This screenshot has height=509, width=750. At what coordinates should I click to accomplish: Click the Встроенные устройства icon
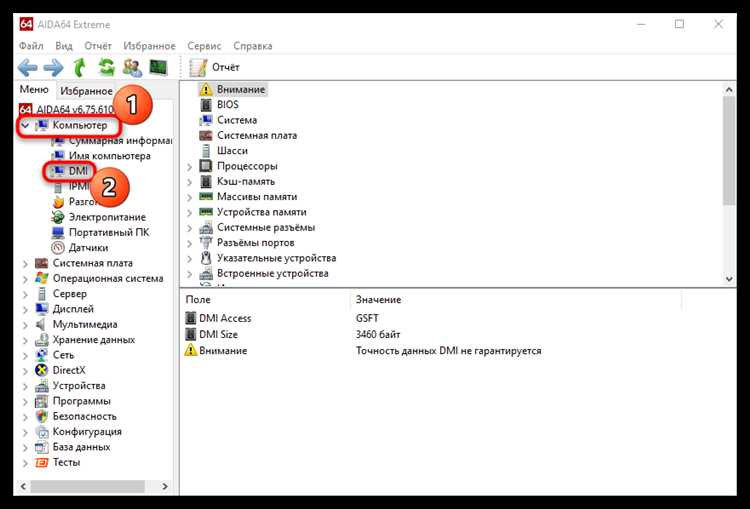206,273
